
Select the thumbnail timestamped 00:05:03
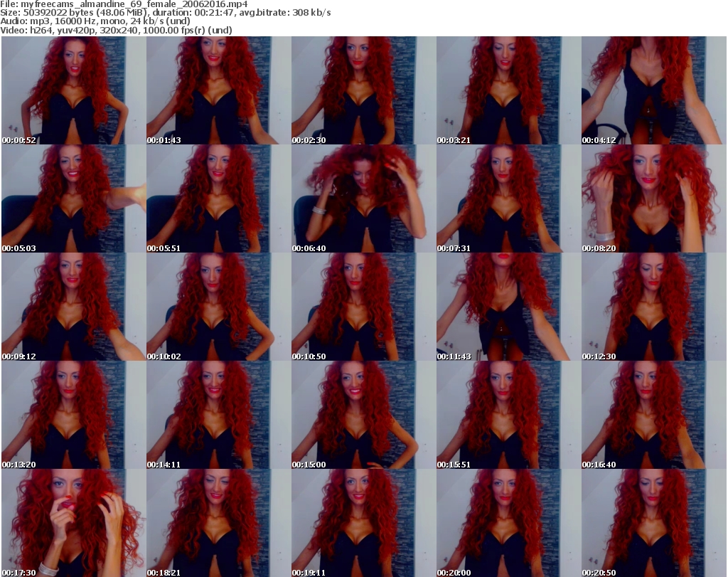(74, 198)
